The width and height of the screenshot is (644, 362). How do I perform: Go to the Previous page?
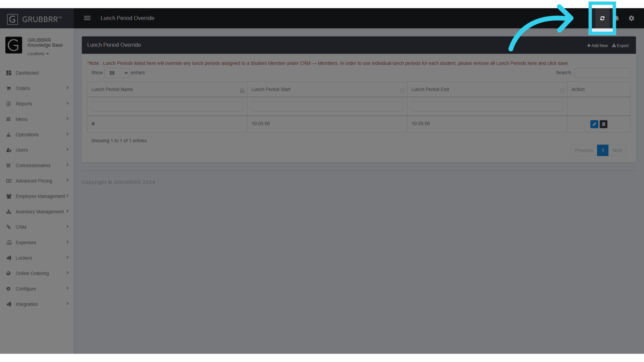tap(584, 150)
